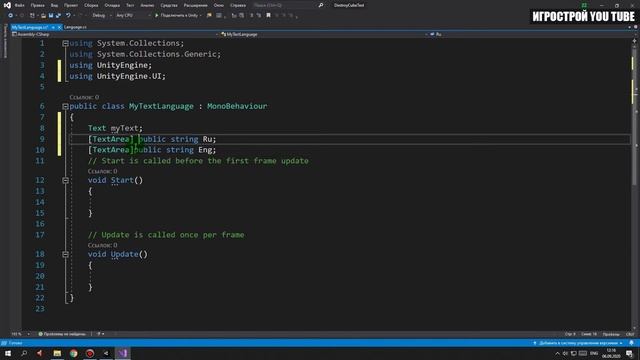Click the no-problems-found status indicator
This screenshot has width=640, height=360.
tap(62, 334)
